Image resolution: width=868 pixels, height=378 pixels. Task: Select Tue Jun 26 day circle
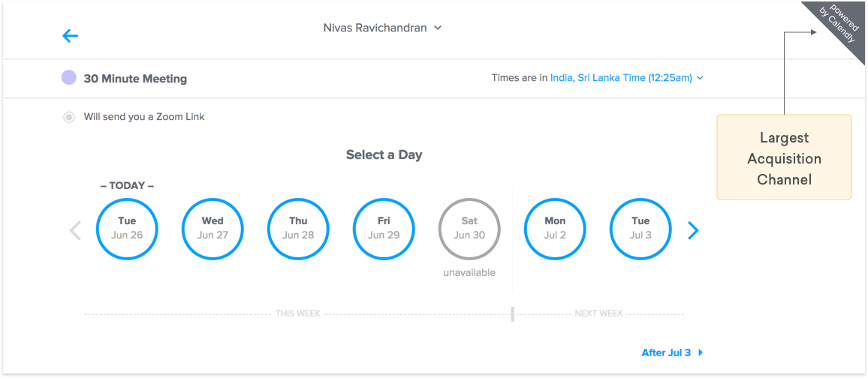[x=127, y=228]
